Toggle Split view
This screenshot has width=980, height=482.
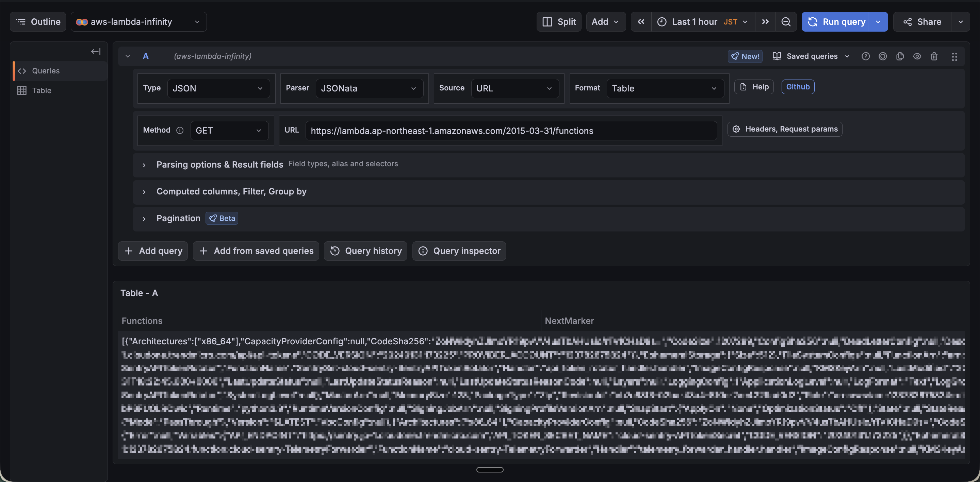[559, 22]
